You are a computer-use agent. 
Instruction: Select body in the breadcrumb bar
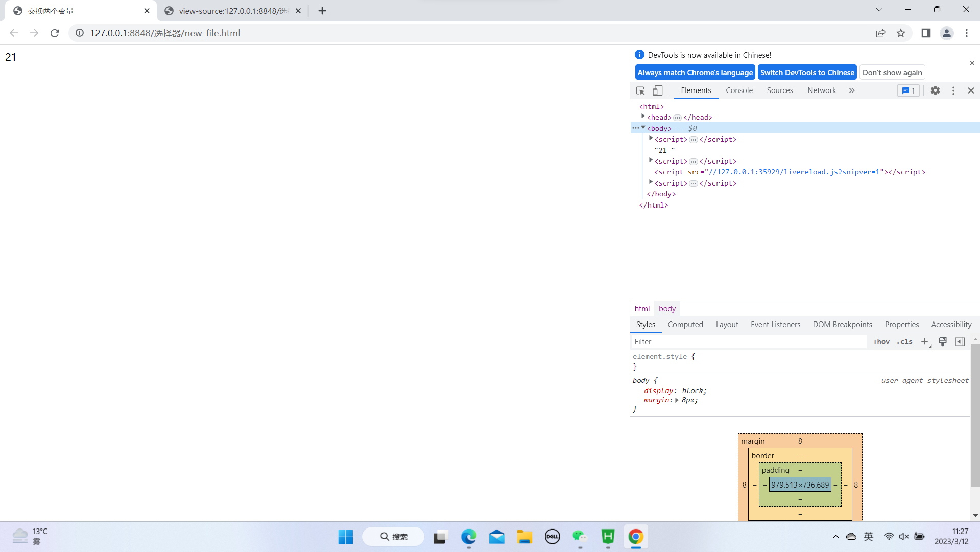tap(667, 309)
